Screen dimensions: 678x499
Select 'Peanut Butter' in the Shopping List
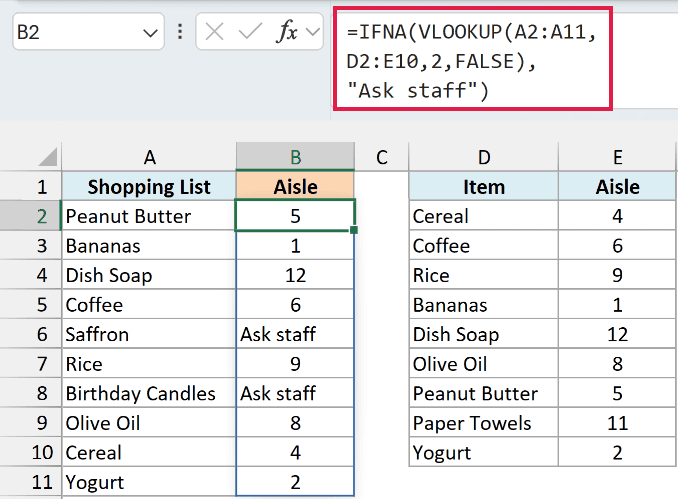(x=149, y=216)
